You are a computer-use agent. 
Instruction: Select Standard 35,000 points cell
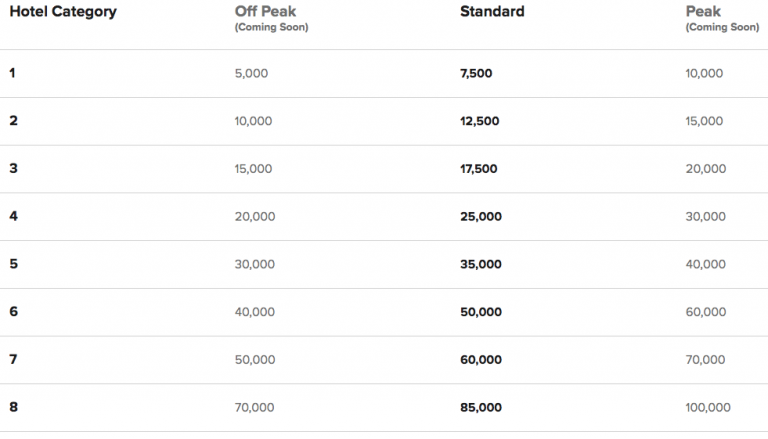click(x=481, y=264)
